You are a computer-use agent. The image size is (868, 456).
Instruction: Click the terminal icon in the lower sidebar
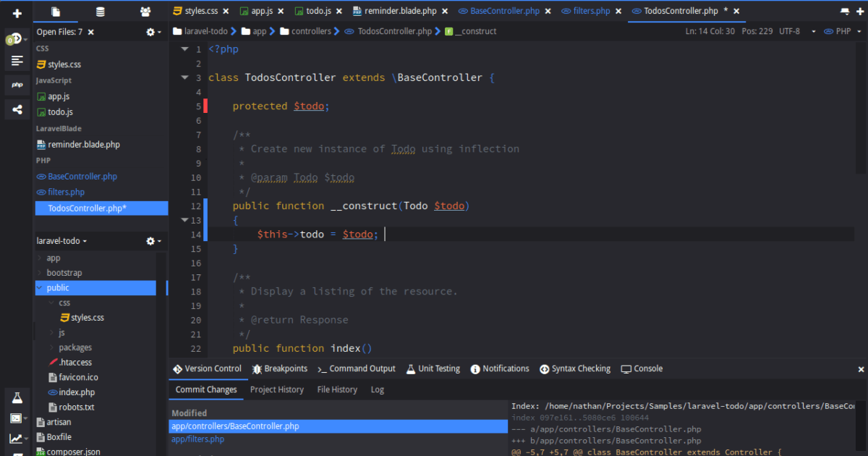coord(17,418)
